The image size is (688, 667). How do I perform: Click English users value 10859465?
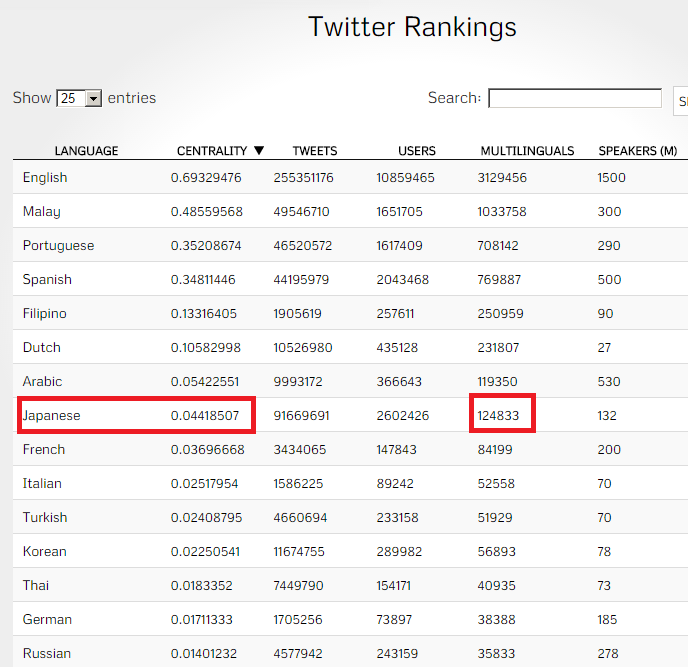pos(405,178)
